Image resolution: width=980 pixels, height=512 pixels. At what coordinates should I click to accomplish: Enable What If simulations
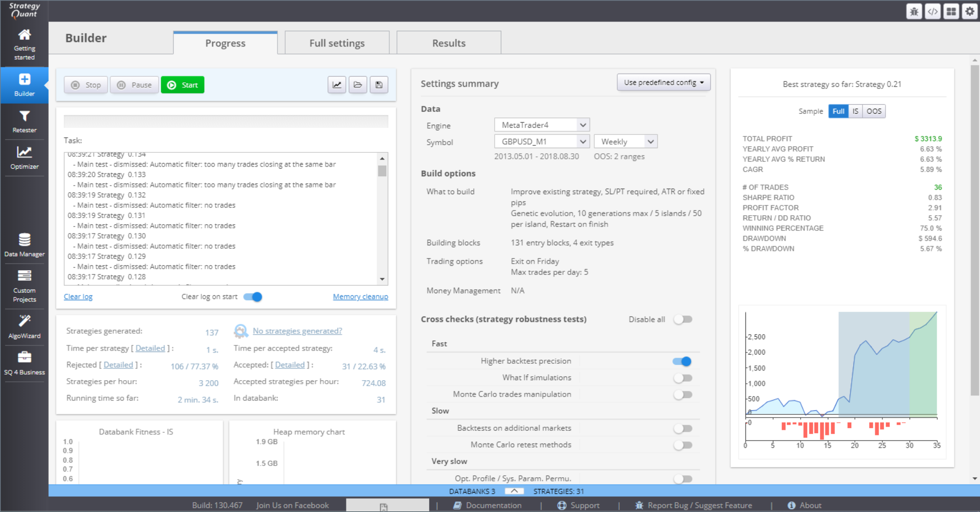click(683, 378)
